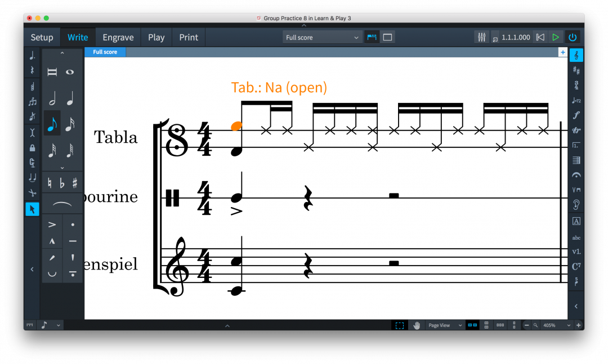Toggle insert mode
Screen dimensions: 608x364
point(32,133)
